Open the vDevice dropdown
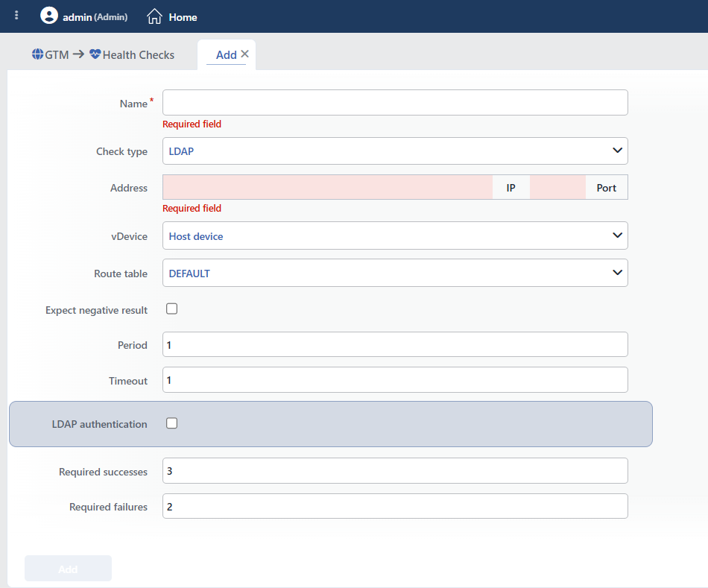The width and height of the screenshot is (708, 588). [x=395, y=235]
